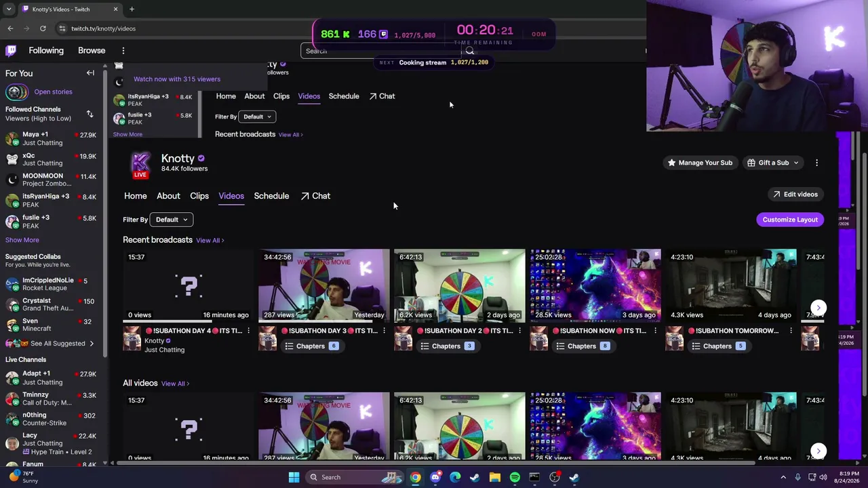This screenshot has height=488, width=868.
Task: View All under All videos
Action: (175, 384)
